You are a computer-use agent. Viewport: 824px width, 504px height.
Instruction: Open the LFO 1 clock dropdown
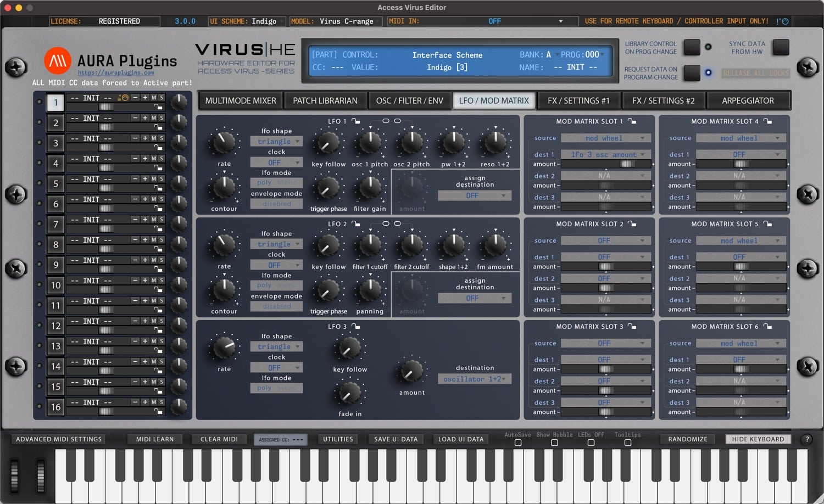coord(276,163)
